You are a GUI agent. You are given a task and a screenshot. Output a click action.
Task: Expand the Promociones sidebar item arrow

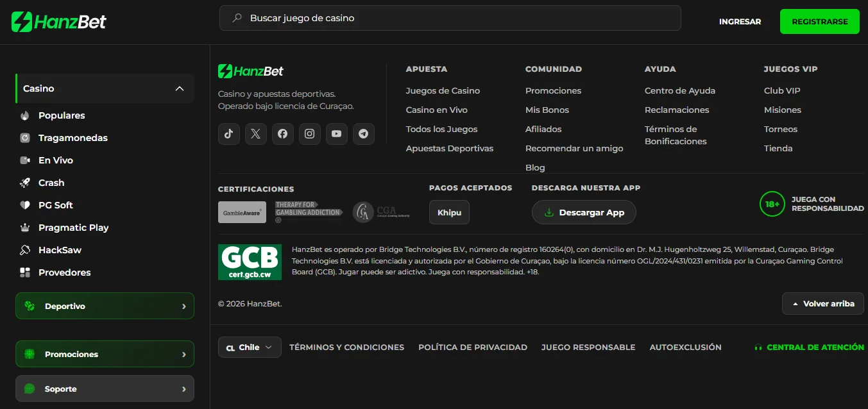tap(183, 355)
